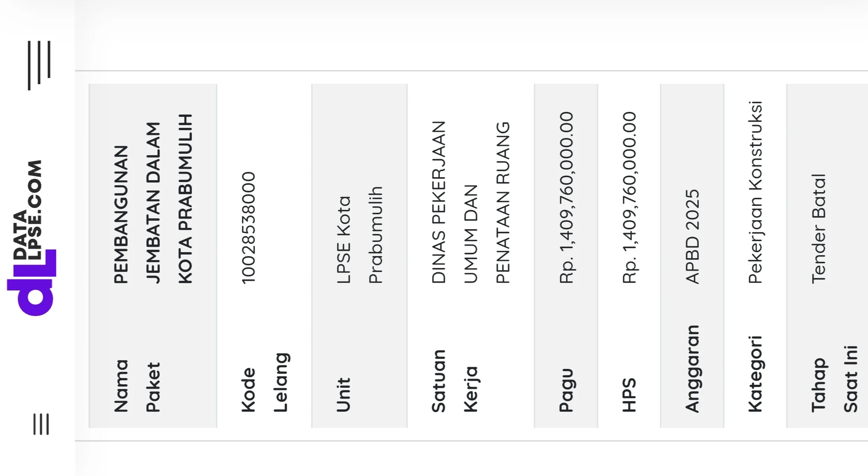Open the large hamburger menu icon
Image resolution: width=868 pixels, height=476 pixels.
point(39,65)
